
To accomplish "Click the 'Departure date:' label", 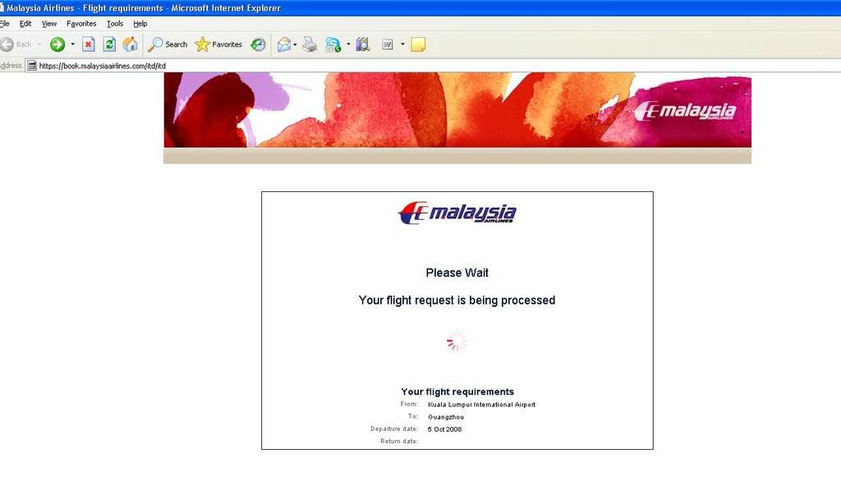I will [x=394, y=429].
